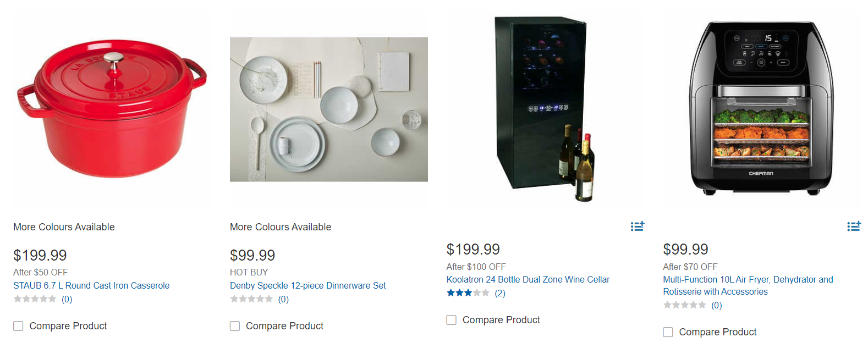Click the (0) reviews count for STAUB Casserole

67,299
